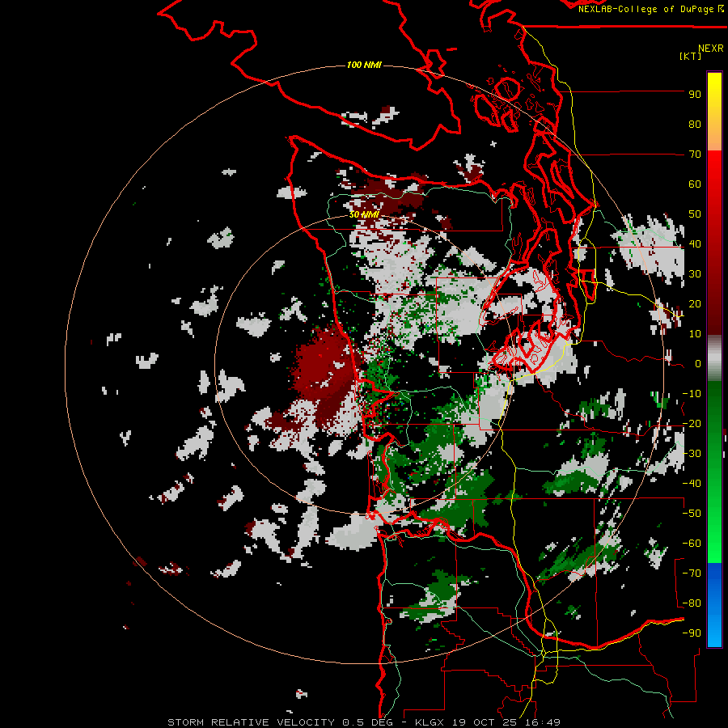
Task: Select the -50 knot scale value
Action: point(692,514)
